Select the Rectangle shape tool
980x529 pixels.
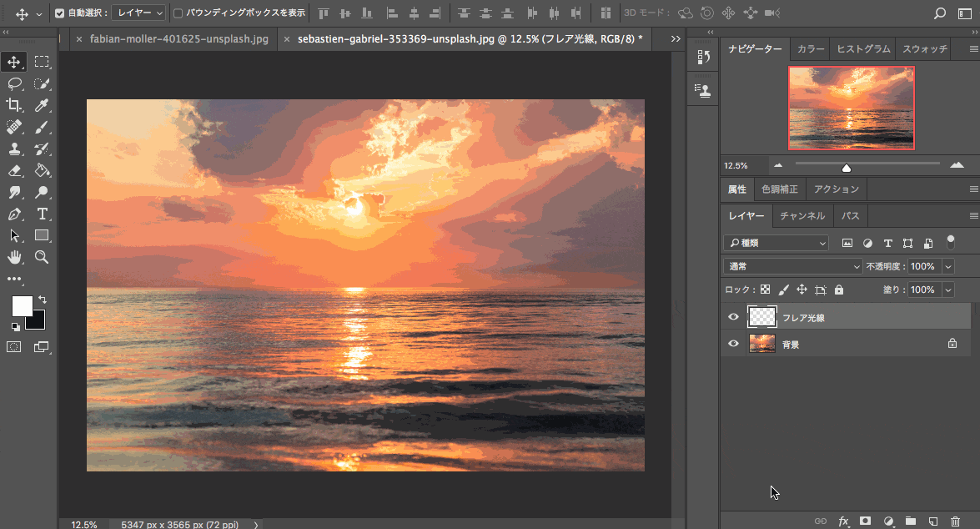click(x=42, y=236)
